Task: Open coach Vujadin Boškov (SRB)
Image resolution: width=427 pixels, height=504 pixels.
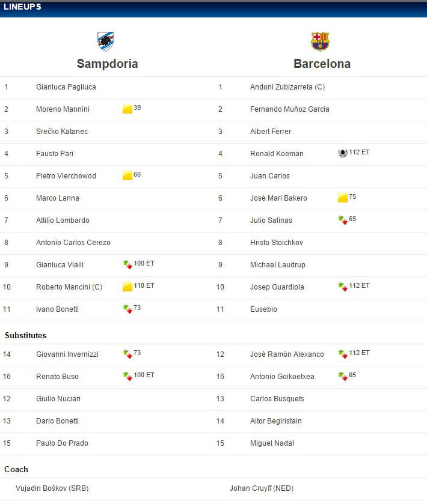Action: [52, 488]
